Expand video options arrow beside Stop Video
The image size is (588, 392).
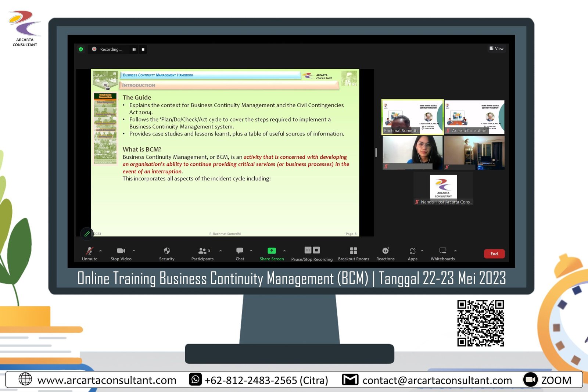coord(134,251)
